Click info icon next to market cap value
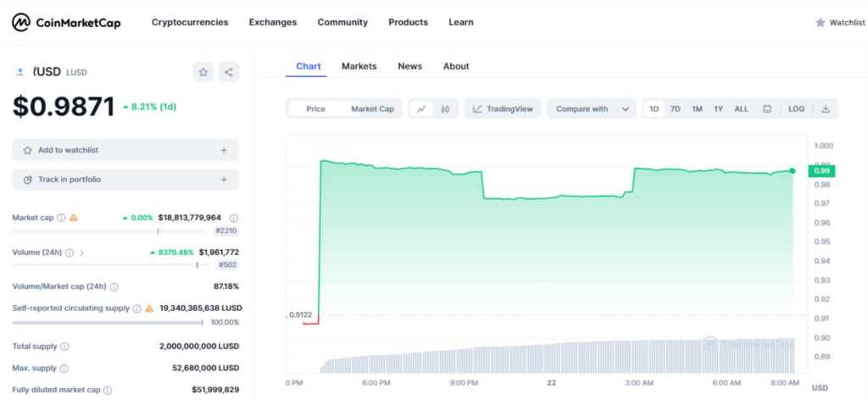This screenshot has width=868, height=400. coord(234,218)
